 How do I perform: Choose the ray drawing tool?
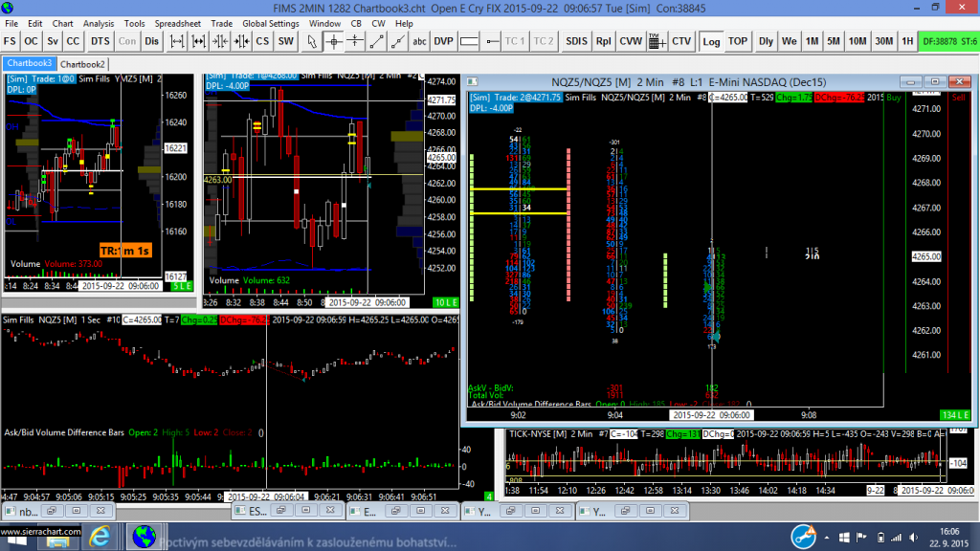pyautogui.click(x=398, y=41)
